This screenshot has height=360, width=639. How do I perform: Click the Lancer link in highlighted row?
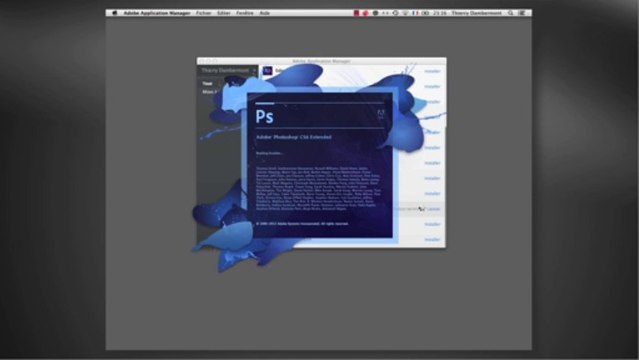pyautogui.click(x=433, y=209)
